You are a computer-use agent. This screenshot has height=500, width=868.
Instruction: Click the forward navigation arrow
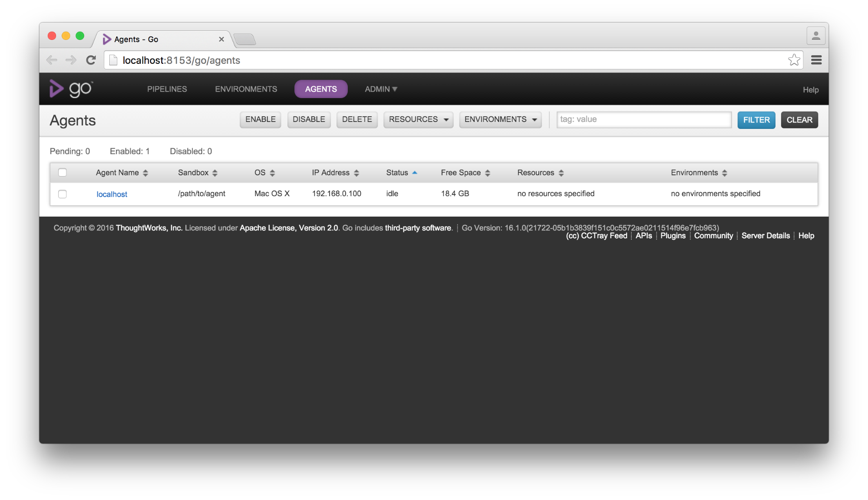(71, 60)
